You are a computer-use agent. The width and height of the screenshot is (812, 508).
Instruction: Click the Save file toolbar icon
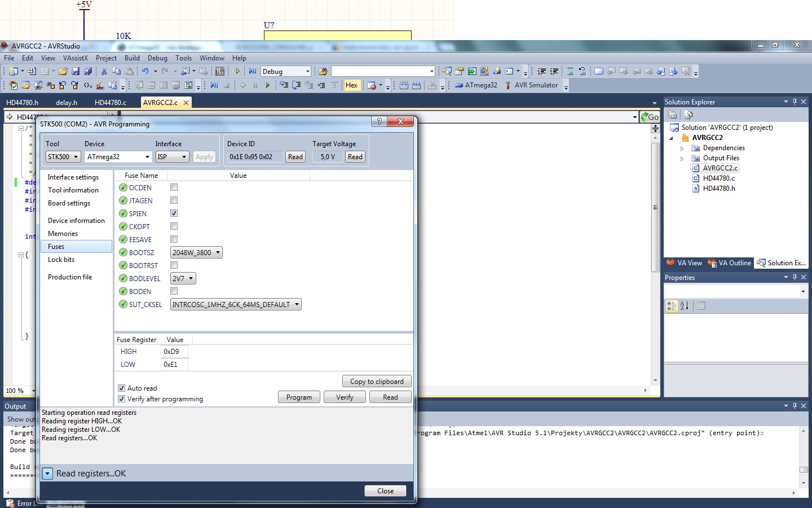pyautogui.click(x=76, y=71)
